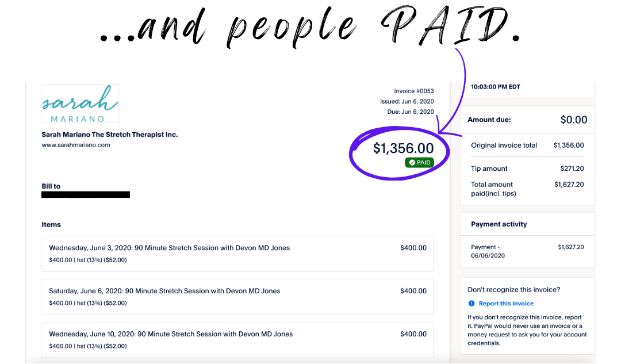621x364 pixels.
Task: Click the Total amount paid incl. tips row
Action: [527, 189]
